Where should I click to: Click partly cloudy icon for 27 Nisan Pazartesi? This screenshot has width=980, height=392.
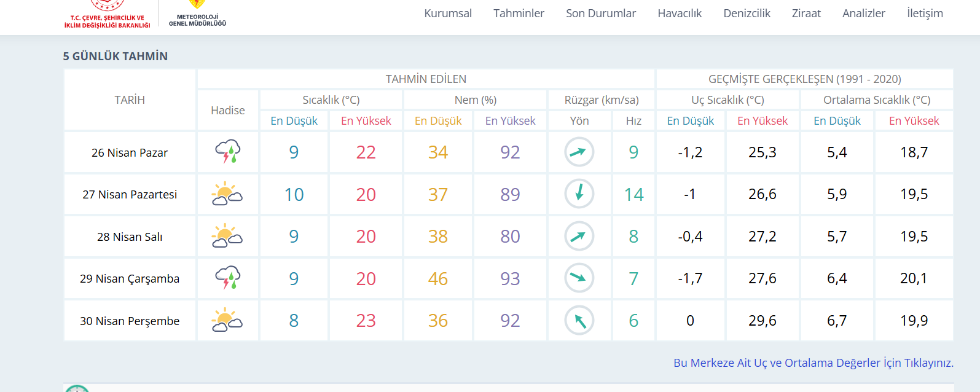(227, 194)
